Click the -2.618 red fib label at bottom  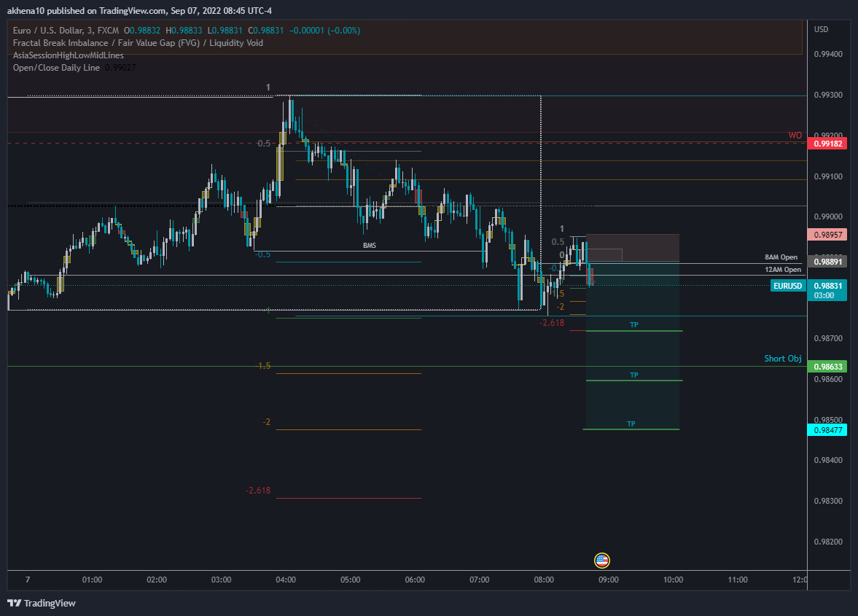258,491
